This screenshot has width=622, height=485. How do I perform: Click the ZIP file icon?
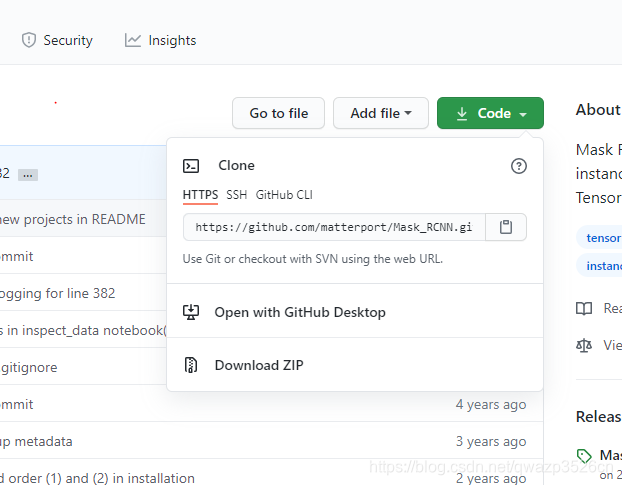tap(191, 365)
